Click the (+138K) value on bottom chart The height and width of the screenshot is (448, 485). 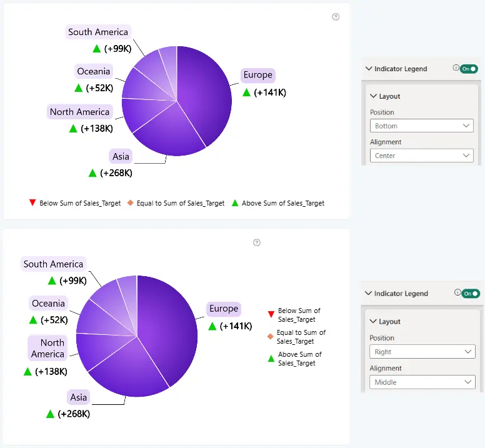51,371
